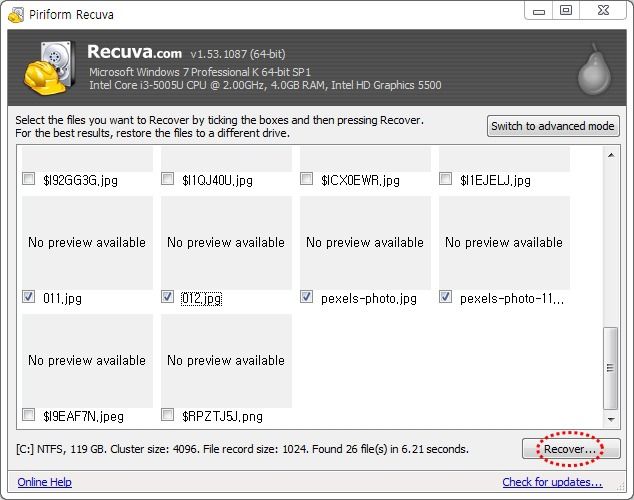Click the 011.jpg file name
Screen dimensions: 634x500
coord(62,299)
